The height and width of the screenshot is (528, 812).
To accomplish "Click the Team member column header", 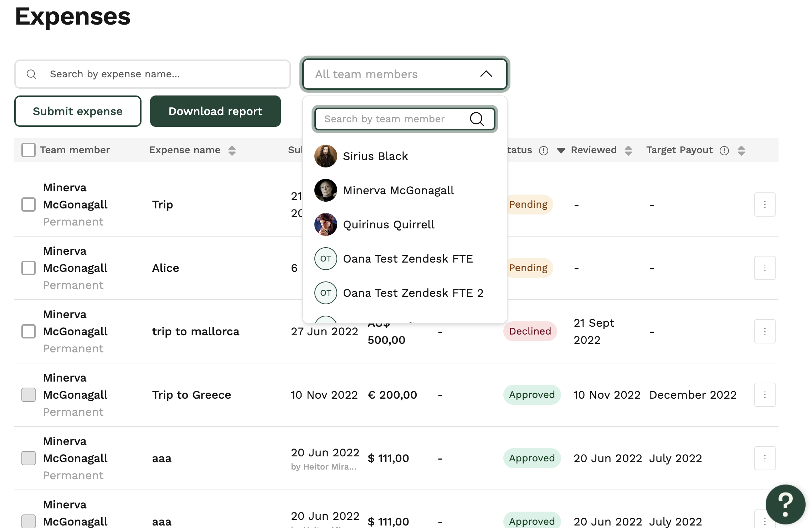I will (x=75, y=150).
